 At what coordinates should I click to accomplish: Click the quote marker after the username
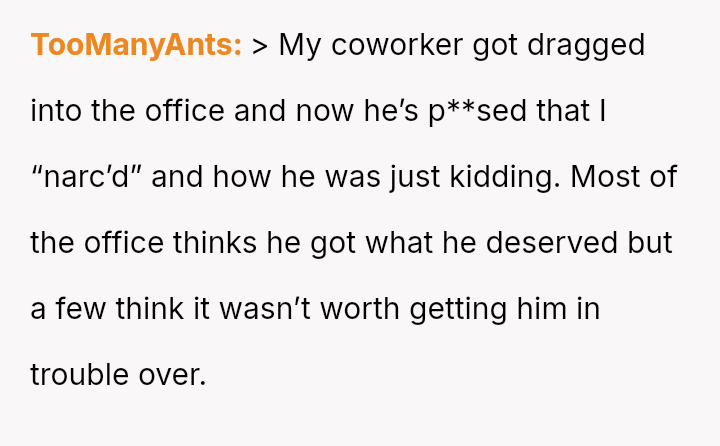pyautogui.click(x=260, y=46)
